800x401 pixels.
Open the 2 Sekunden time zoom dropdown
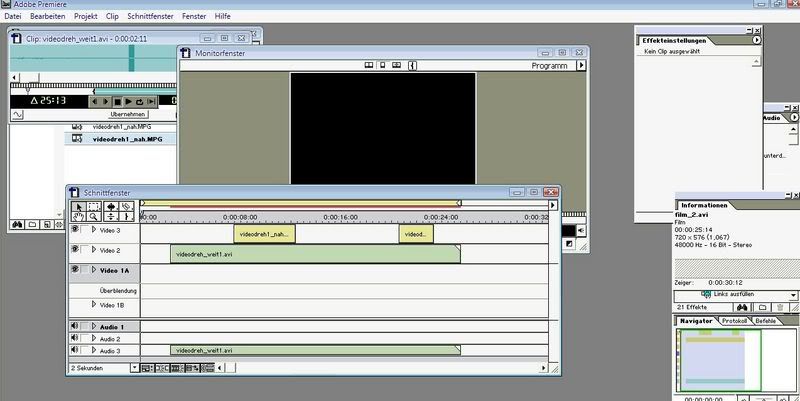pyautogui.click(x=135, y=368)
